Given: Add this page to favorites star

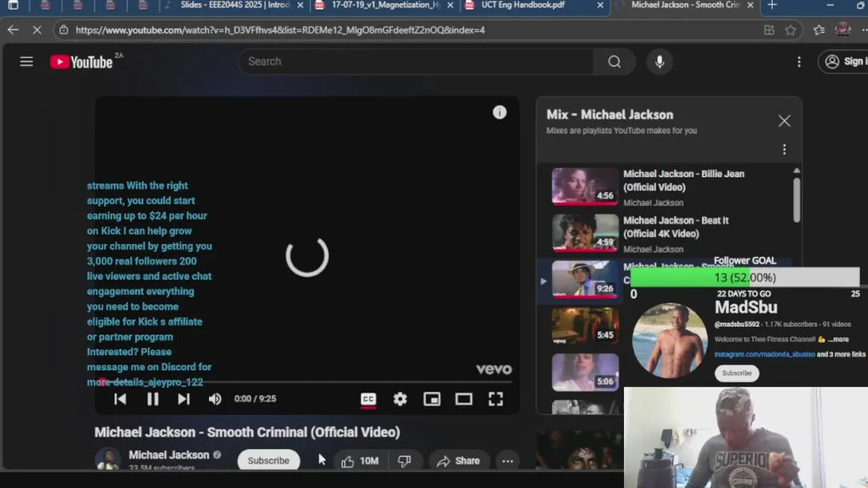Looking at the screenshot, I should tap(791, 30).
